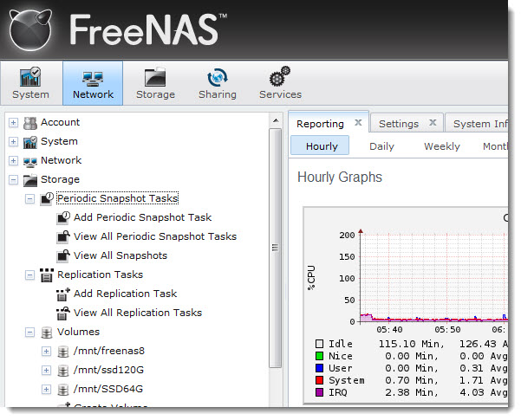Click the green Nice legend swatch
Viewport: 521px width, 420px height.
click(319, 356)
